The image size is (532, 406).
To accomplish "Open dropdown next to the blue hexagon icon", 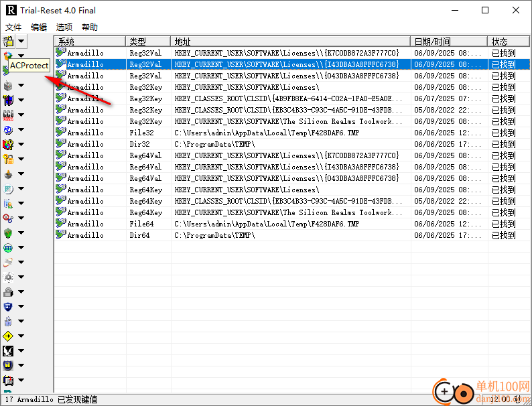I will (x=21, y=129).
